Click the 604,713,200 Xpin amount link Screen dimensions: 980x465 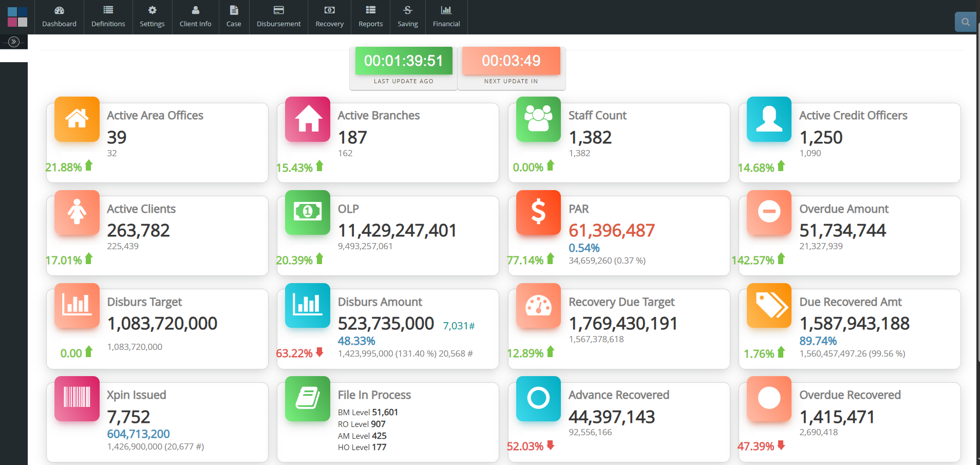(138, 434)
